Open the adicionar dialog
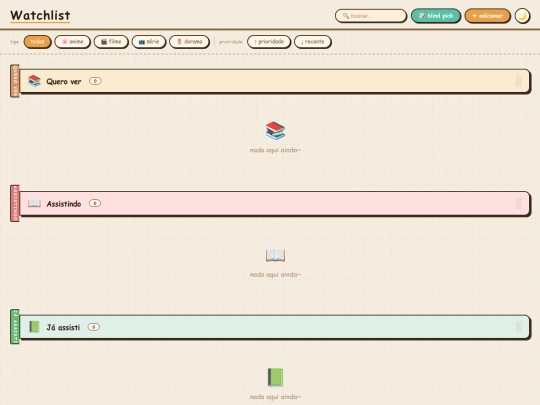Image resolution: width=540 pixels, height=405 pixels. tap(487, 16)
